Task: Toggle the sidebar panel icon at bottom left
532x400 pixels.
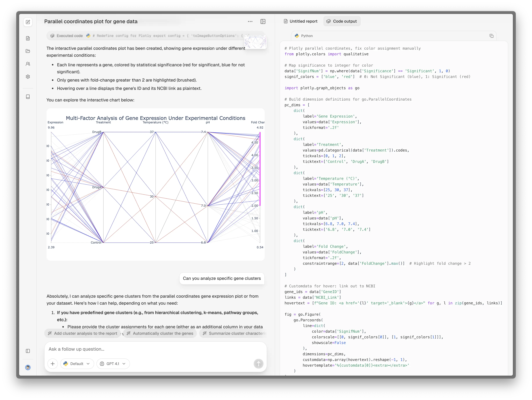Action: click(x=28, y=351)
